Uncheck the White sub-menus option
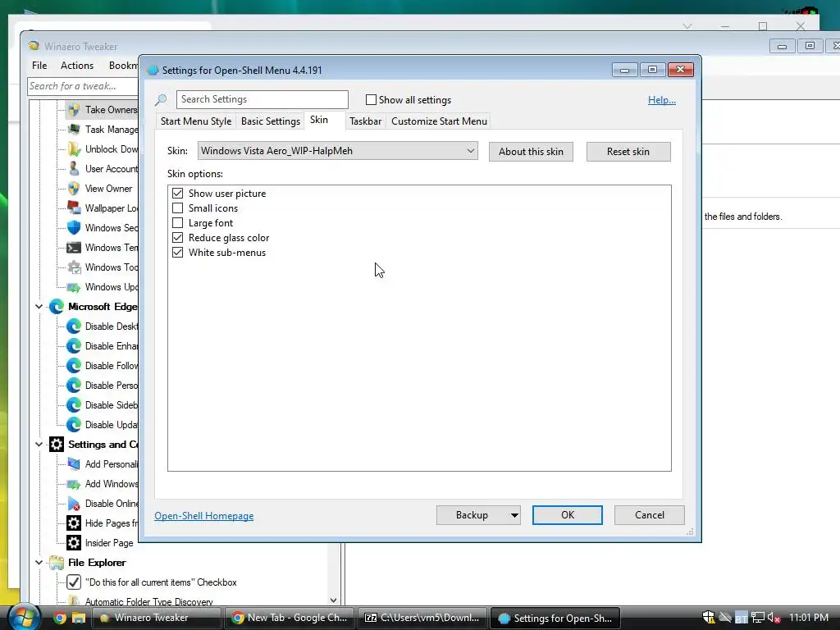 (177, 253)
